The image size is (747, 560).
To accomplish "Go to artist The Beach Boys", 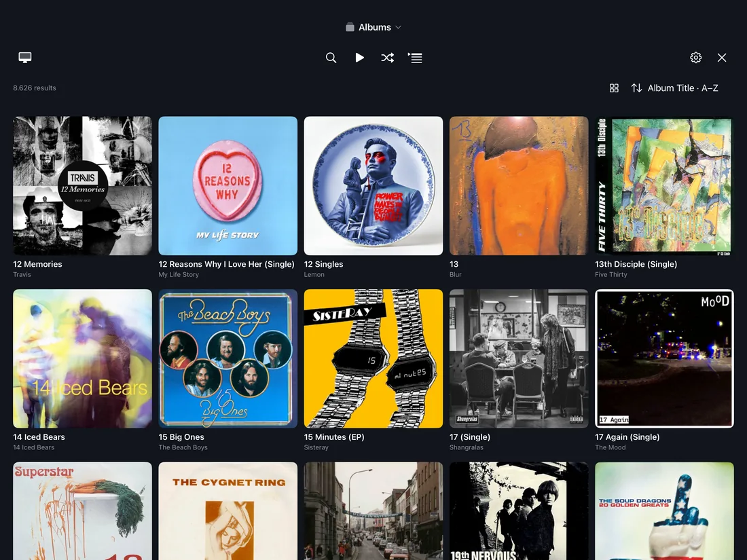I will tap(183, 447).
